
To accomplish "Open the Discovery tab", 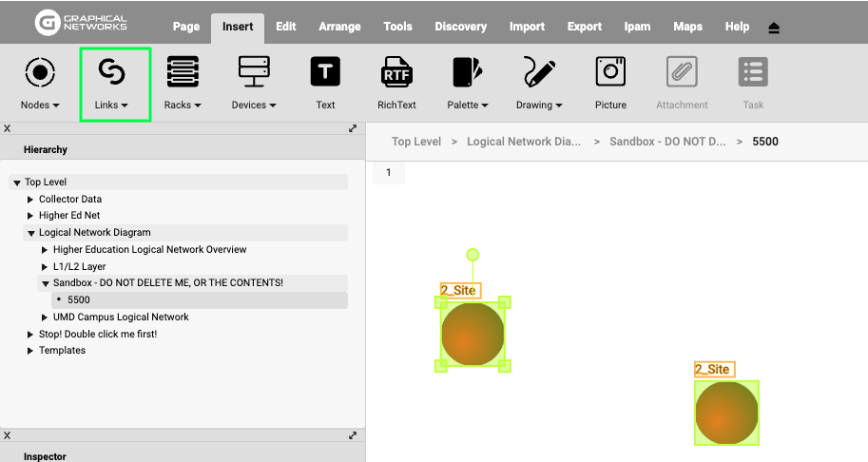I will [460, 27].
